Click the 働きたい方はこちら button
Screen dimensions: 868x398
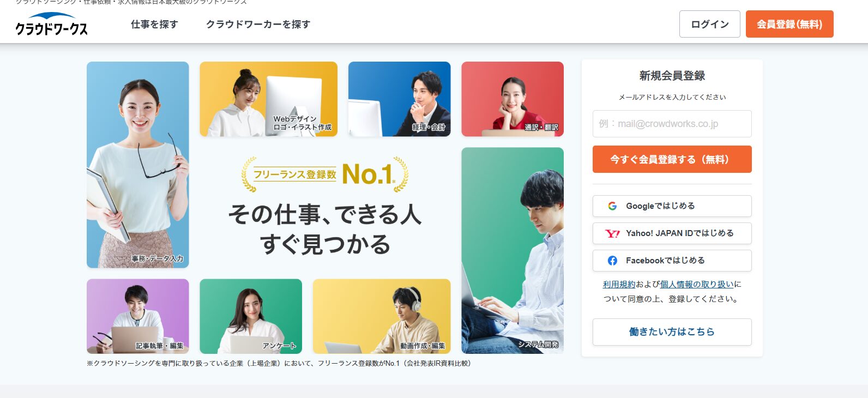[672, 332]
